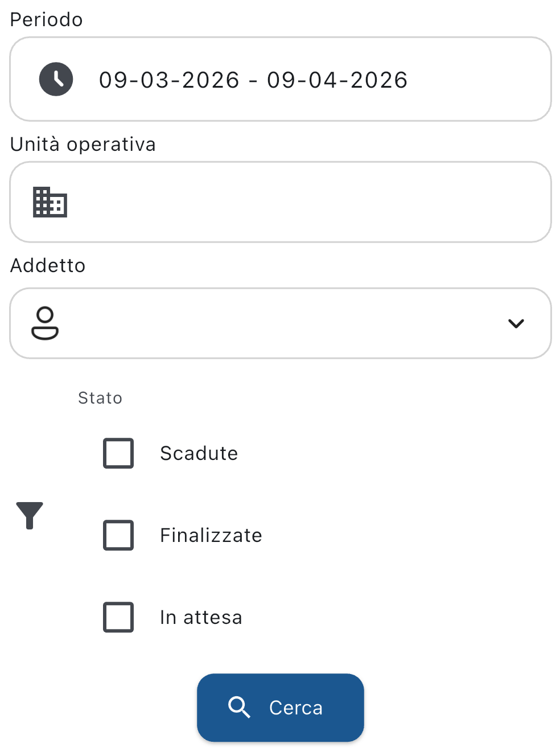The height and width of the screenshot is (756, 560).
Task: Click the Stato section heading
Action: (x=100, y=397)
